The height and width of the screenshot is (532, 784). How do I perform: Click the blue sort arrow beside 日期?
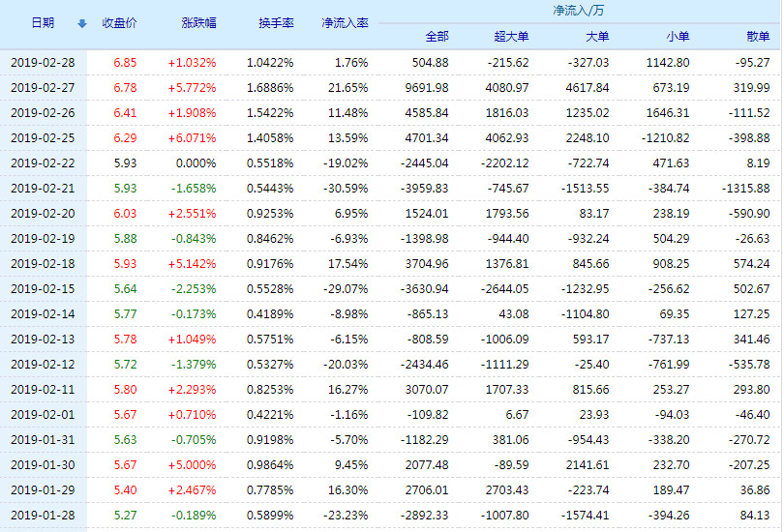[x=81, y=23]
